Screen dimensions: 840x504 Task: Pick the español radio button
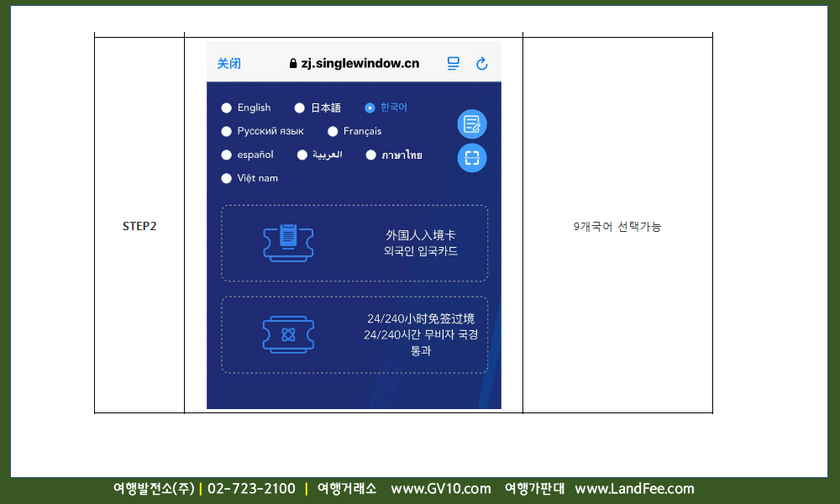[x=227, y=155]
